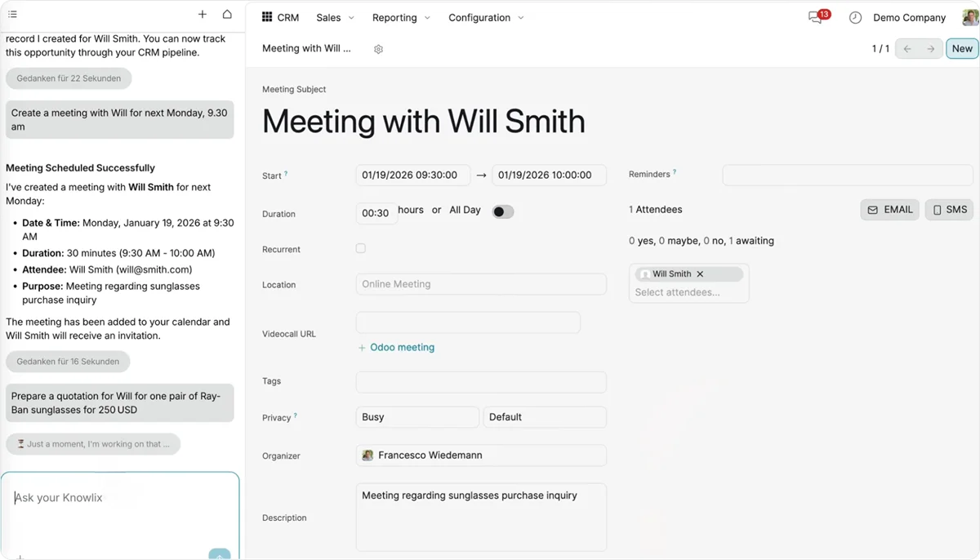Open the apps grid icon beside CRM
Viewport: 980px width, 560px height.
click(266, 17)
